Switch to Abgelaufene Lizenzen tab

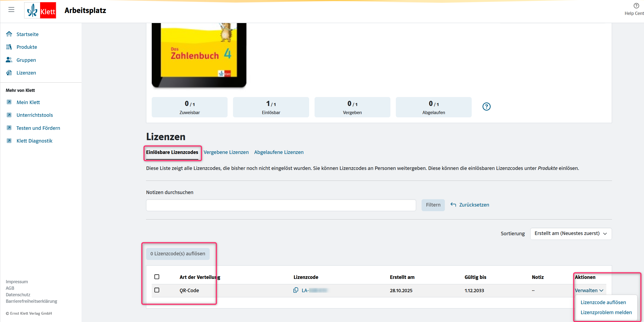tap(279, 152)
